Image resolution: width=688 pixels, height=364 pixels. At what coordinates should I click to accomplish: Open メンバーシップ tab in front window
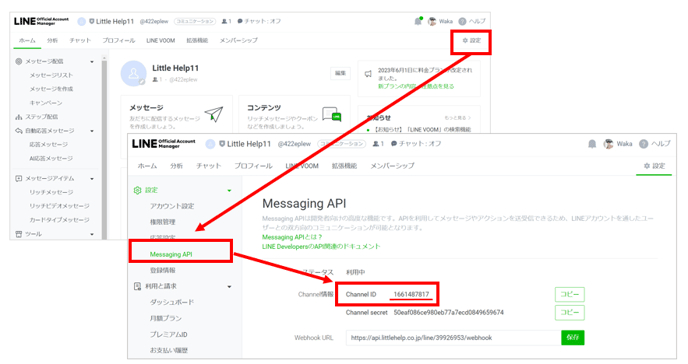pos(392,166)
